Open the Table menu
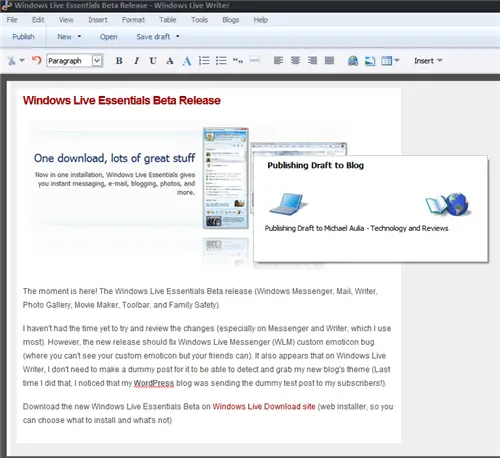This screenshot has height=458, width=500. pos(168,20)
